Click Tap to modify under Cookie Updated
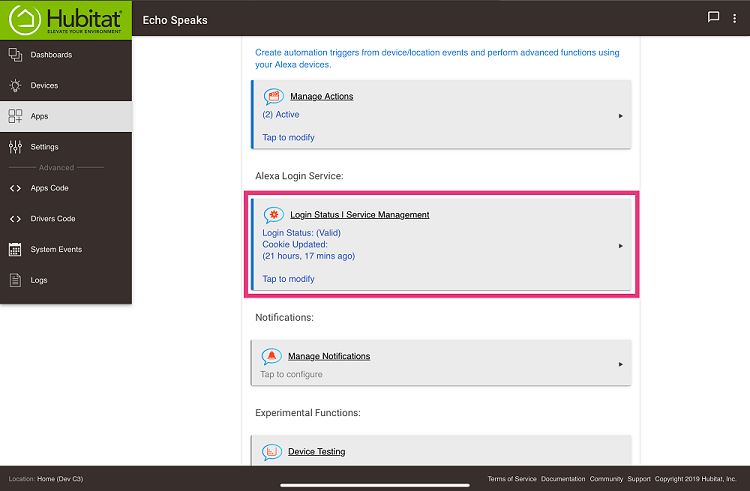The image size is (750, 491). (x=288, y=279)
